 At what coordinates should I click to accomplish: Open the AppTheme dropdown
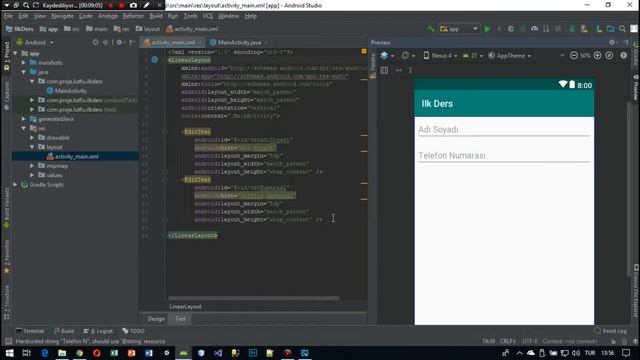tap(510, 56)
